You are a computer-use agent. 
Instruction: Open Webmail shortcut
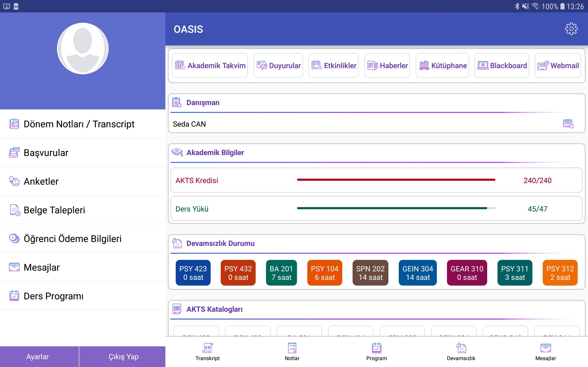click(558, 66)
